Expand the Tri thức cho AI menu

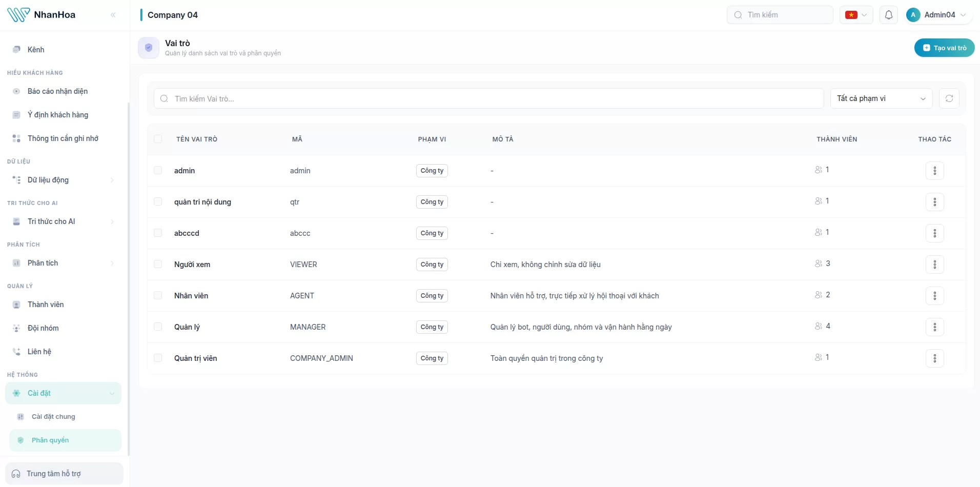[x=63, y=221]
